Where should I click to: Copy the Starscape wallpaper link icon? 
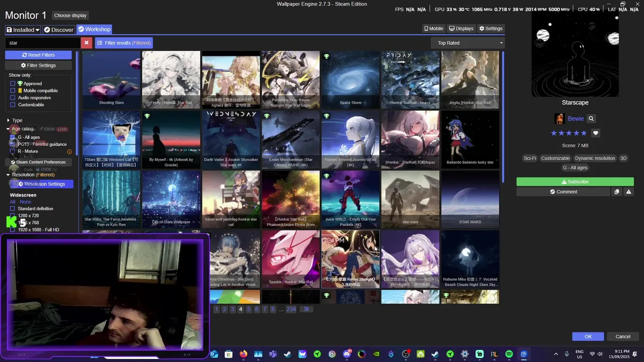pos(617,192)
